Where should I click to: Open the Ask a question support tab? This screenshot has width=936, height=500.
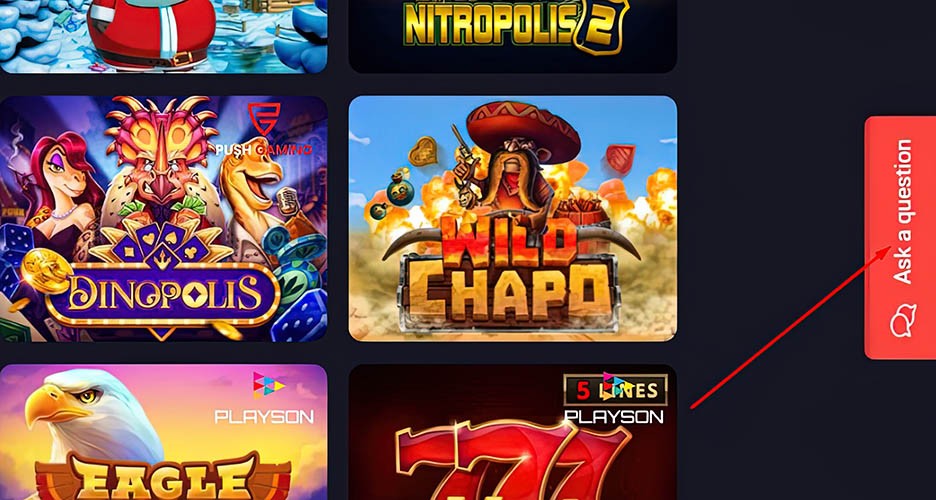[x=900, y=237]
